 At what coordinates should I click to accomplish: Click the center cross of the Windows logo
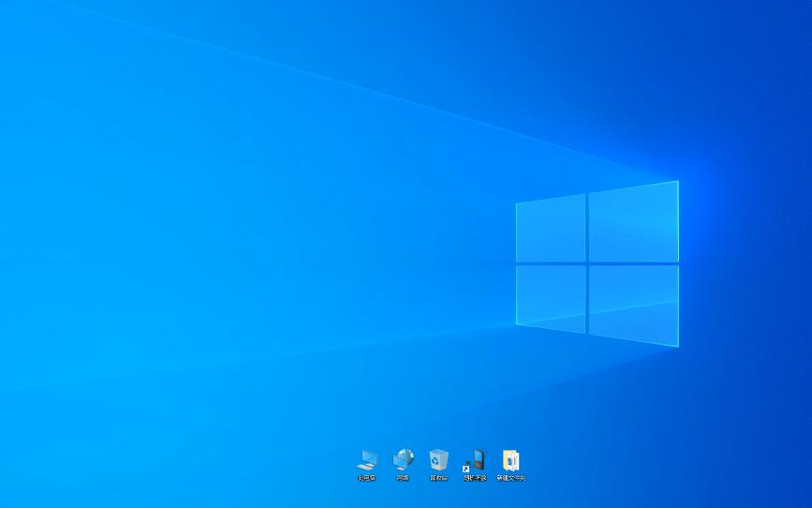click(x=587, y=264)
